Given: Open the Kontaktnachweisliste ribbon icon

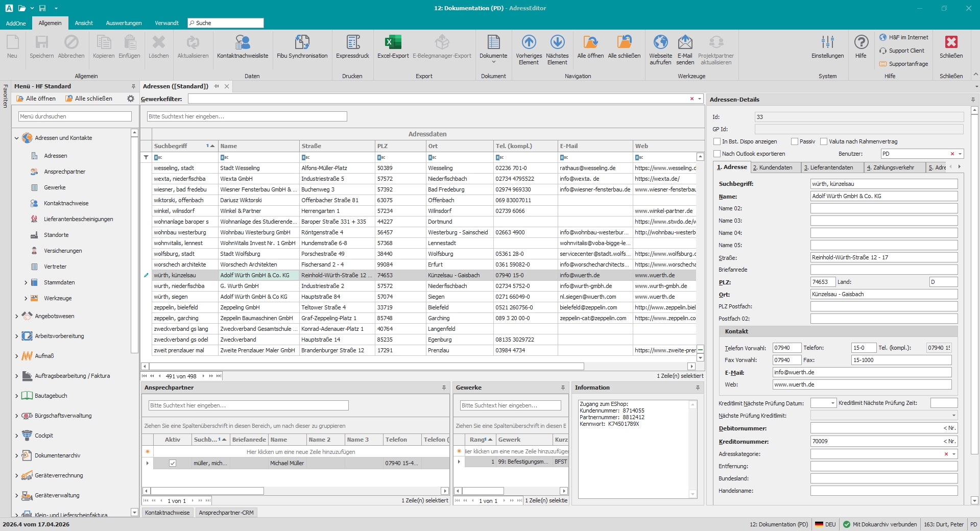Looking at the screenshot, I should 243,47.
